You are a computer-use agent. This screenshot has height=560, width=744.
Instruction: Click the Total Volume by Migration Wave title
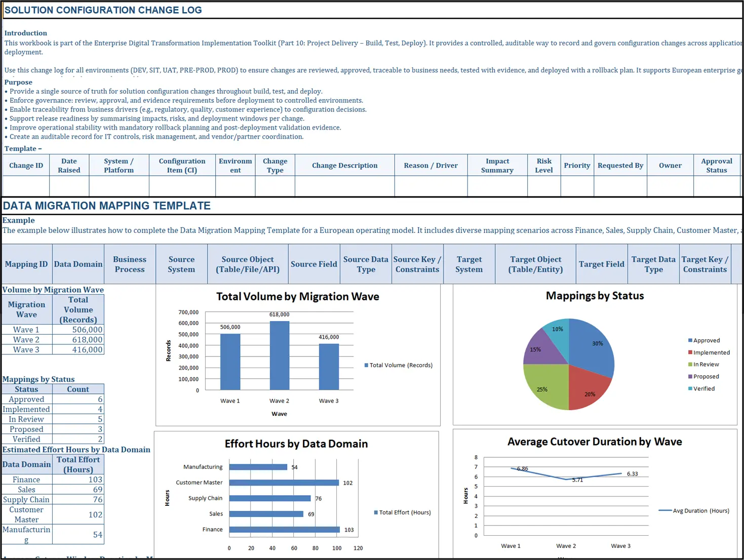tap(297, 297)
